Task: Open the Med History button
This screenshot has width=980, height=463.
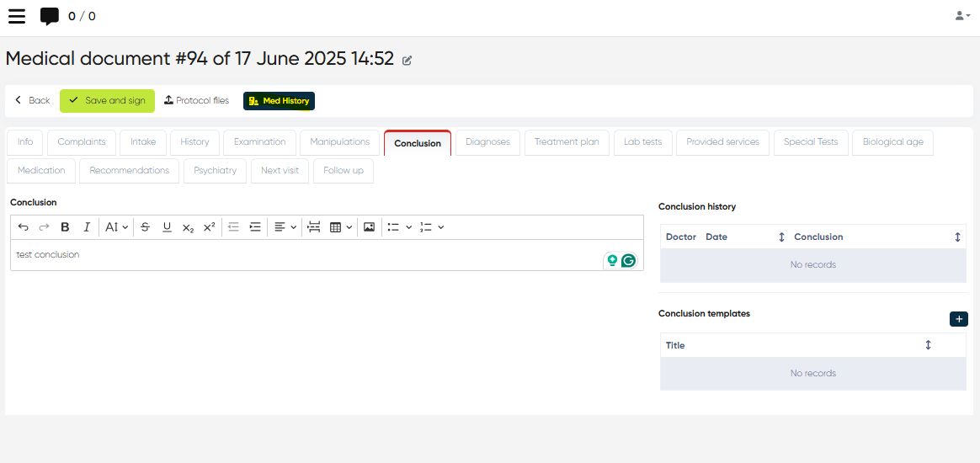Action: pyautogui.click(x=279, y=101)
